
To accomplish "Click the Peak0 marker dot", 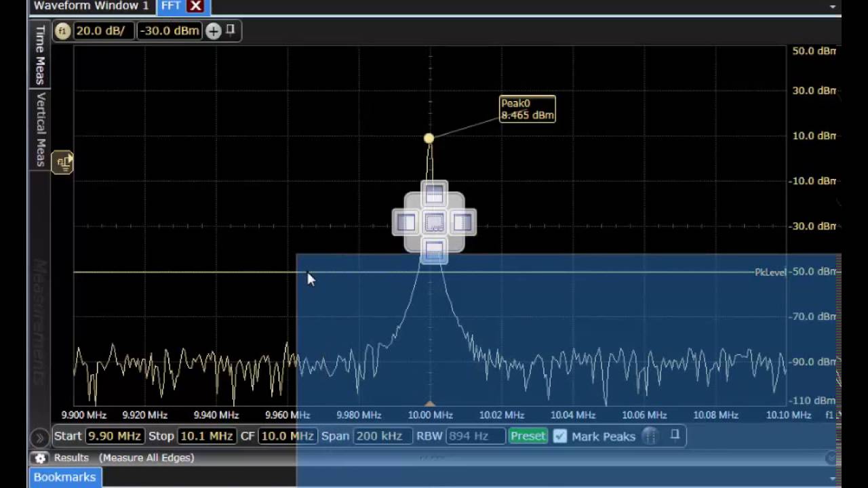I will tap(429, 138).
